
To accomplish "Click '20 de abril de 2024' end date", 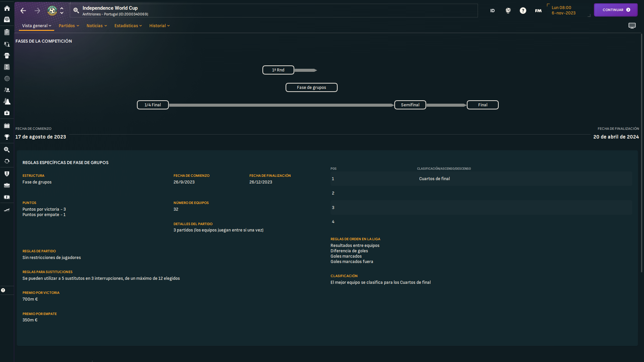I will [616, 137].
